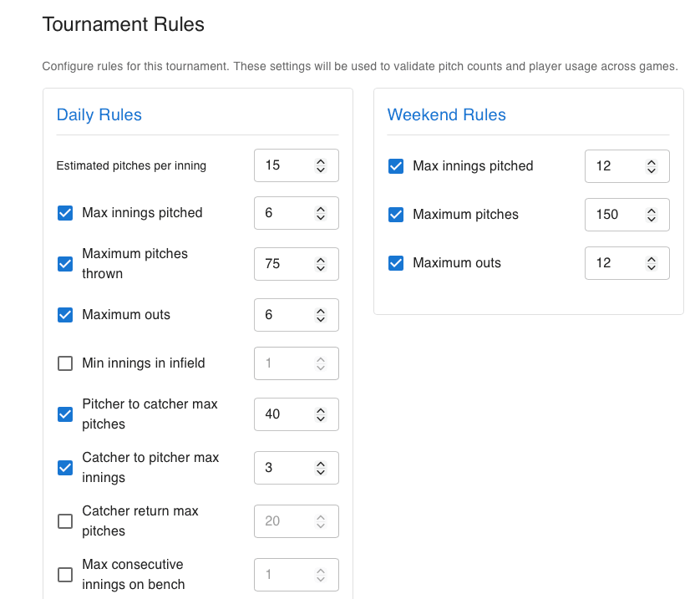
Task: Enable the Min innings in infield rule
Action: pyautogui.click(x=65, y=363)
